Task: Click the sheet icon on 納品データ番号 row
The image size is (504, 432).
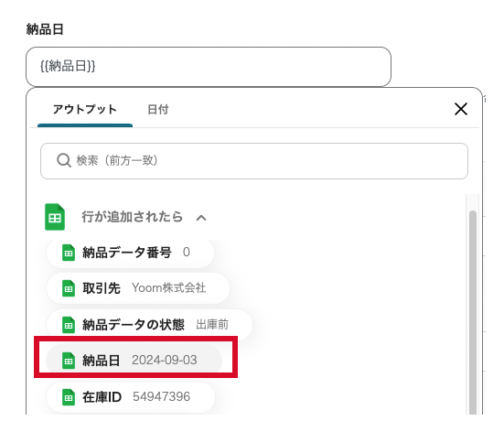Action: click(68, 253)
